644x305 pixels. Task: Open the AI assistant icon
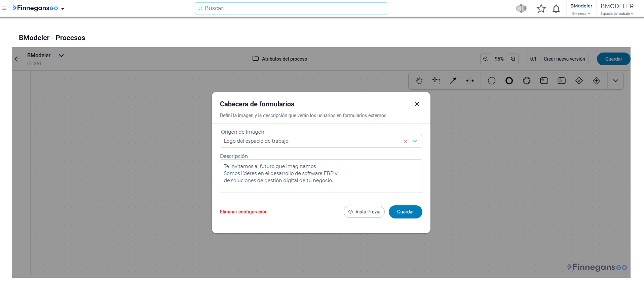click(x=521, y=8)
